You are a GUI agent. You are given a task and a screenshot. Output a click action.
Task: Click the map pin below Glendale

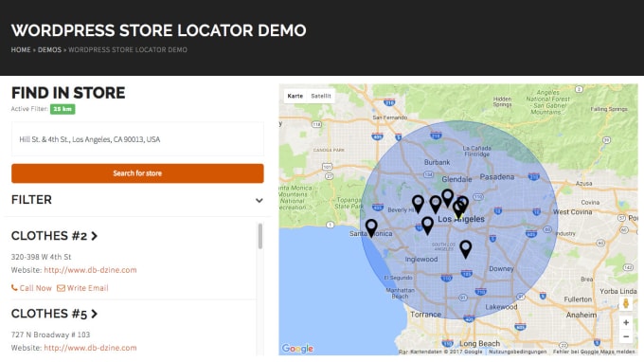[447, 198]
